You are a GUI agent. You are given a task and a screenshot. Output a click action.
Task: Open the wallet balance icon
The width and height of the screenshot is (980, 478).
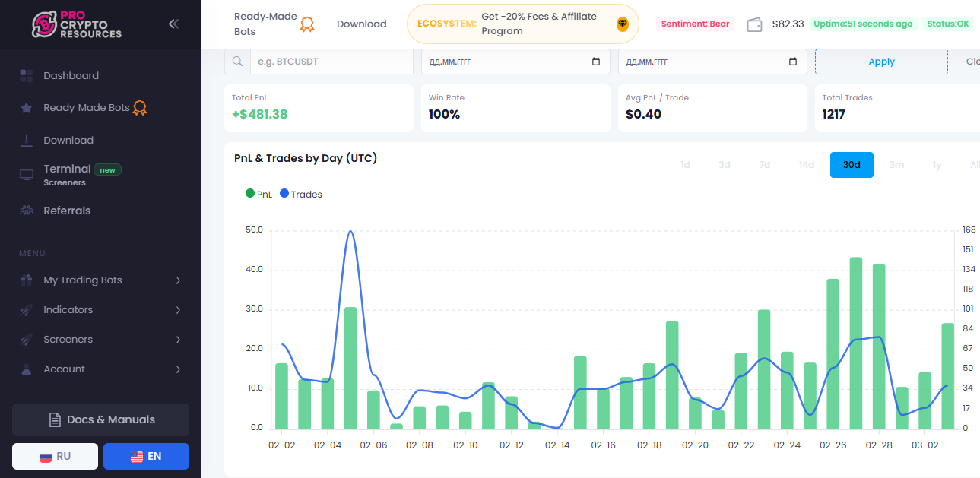(x=755, y=24)
